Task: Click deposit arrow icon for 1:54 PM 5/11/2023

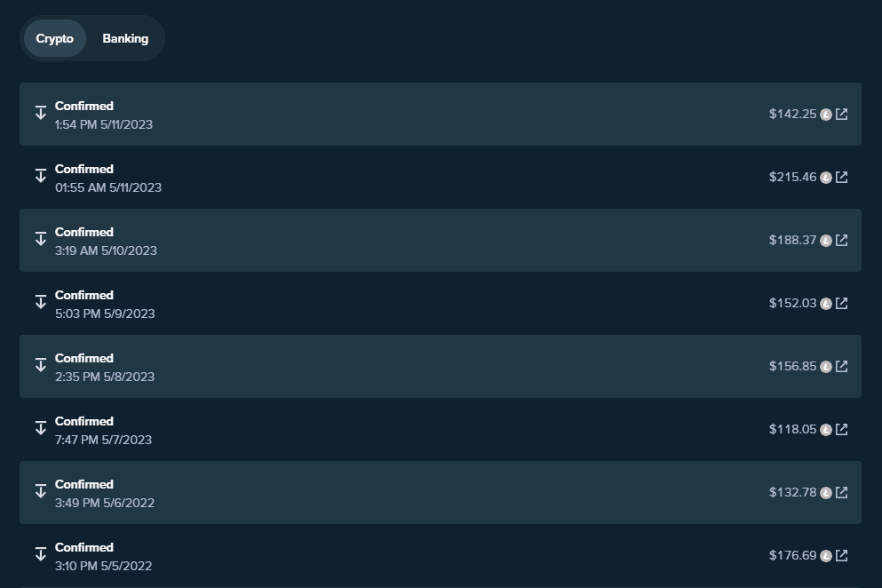Action: pyautogui.click(x=40, y=113)
